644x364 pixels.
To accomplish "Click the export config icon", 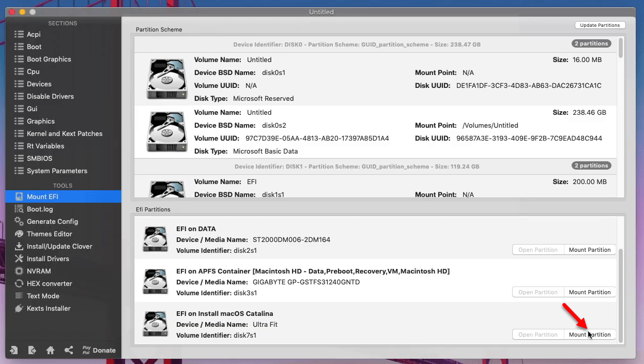I will [x=32, y=350].
